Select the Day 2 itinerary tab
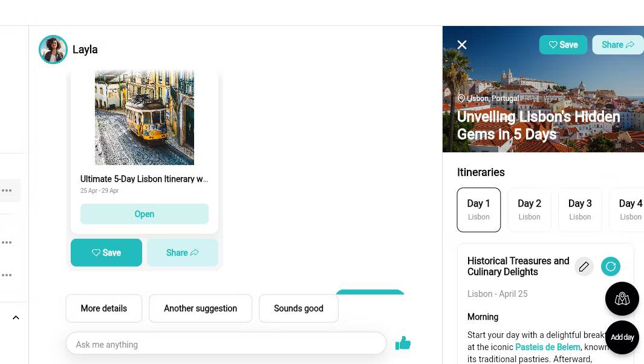Screen dimensions: 644x364 click(529, 209)
